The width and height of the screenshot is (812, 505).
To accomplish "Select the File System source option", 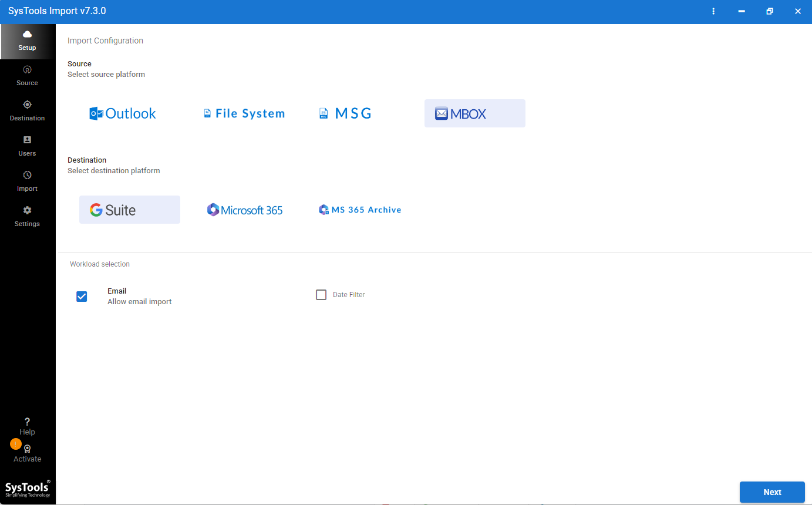I will tap(244, 113).
